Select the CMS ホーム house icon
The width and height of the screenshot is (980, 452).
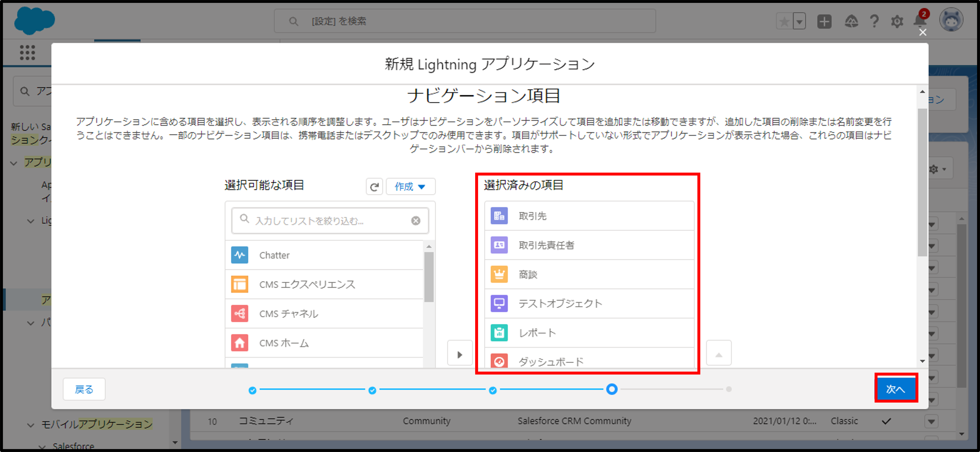tap(239, 343)
